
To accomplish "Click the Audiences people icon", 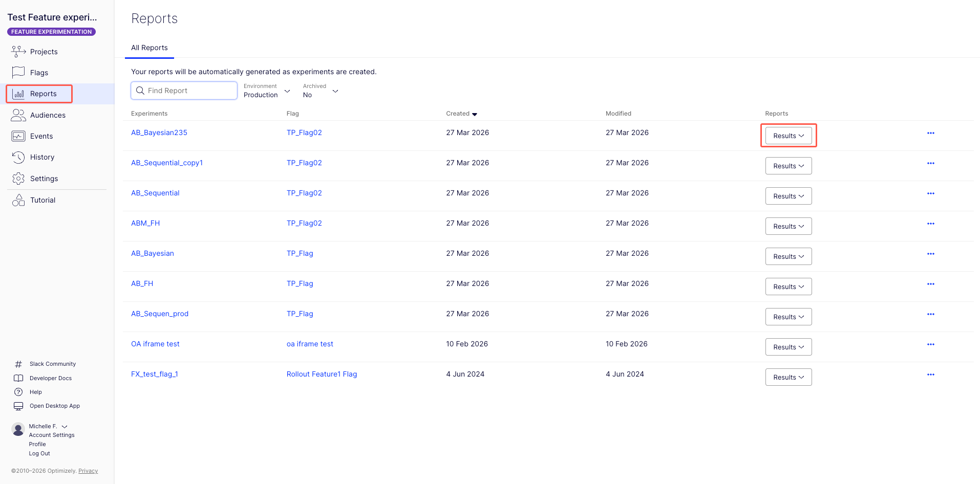I will click(x=18, y=115).
